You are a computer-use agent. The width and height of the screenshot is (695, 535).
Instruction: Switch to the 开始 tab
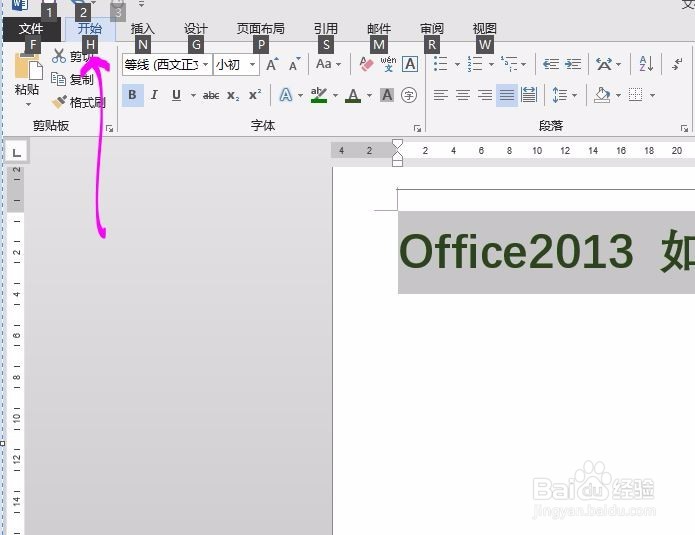pyautogui.click(x=90, y=29)
